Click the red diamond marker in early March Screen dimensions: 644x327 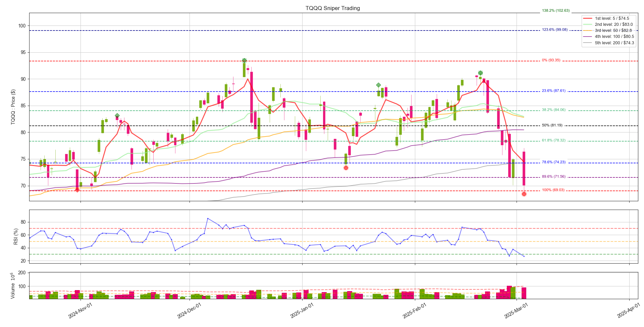(x=524, y=194)
